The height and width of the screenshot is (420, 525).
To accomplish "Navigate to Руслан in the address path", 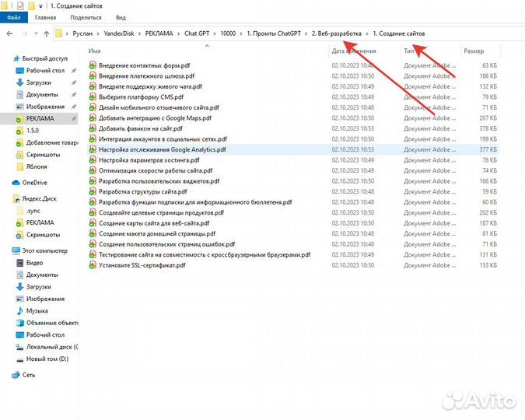I will point(82,33).
